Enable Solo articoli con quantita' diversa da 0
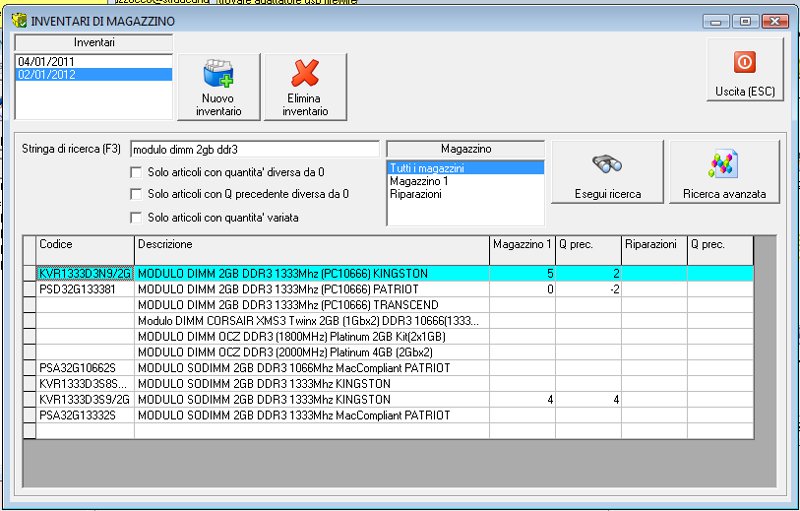Screen dimensions: 800x511 136,172
